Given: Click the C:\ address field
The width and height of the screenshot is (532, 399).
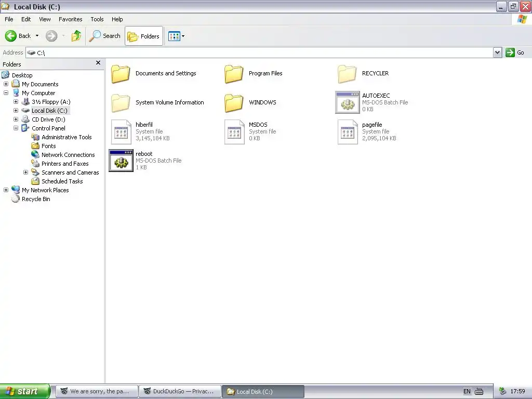Looking at the screenshot, I should click(x=260, y=52).
